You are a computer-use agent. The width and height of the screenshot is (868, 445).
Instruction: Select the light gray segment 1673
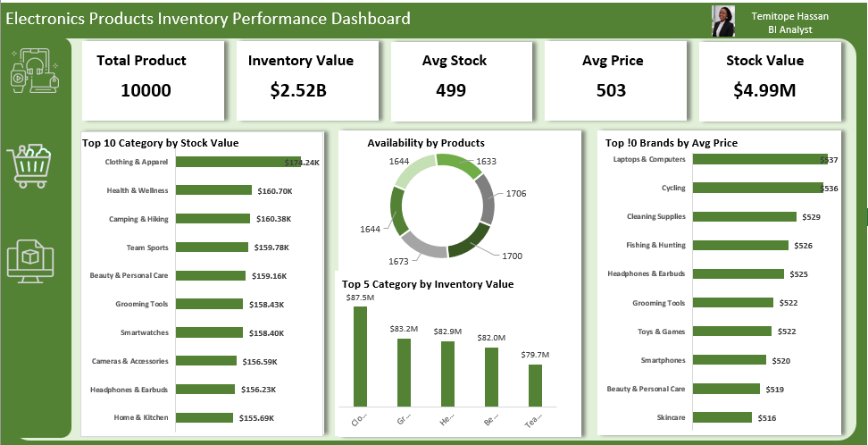click(422, 246)
